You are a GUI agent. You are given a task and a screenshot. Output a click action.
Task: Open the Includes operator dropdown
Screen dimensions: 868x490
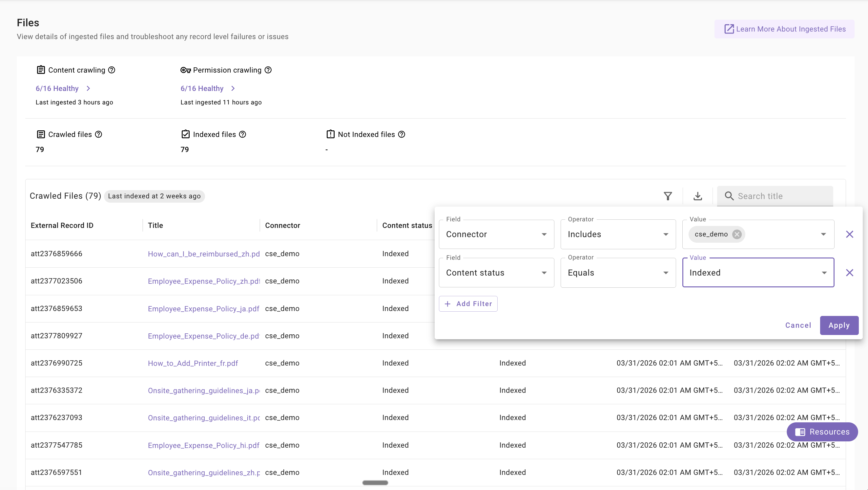(x=618, y=234)
